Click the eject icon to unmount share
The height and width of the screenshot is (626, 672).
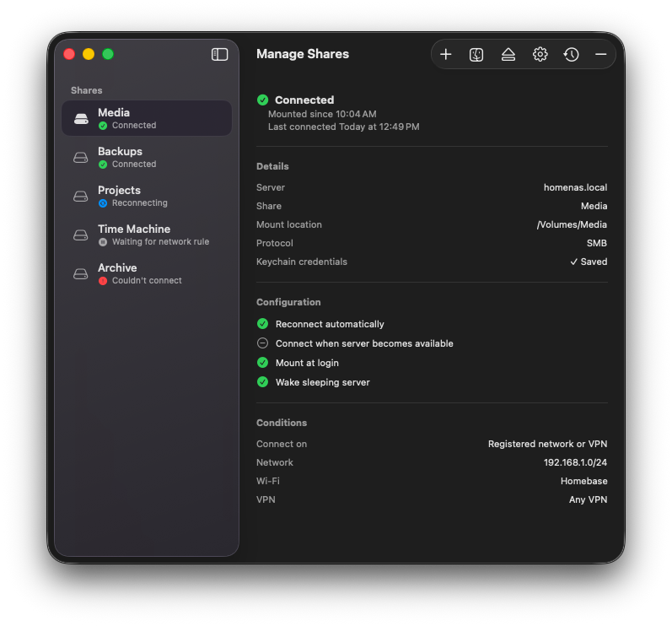click(508, 55)
